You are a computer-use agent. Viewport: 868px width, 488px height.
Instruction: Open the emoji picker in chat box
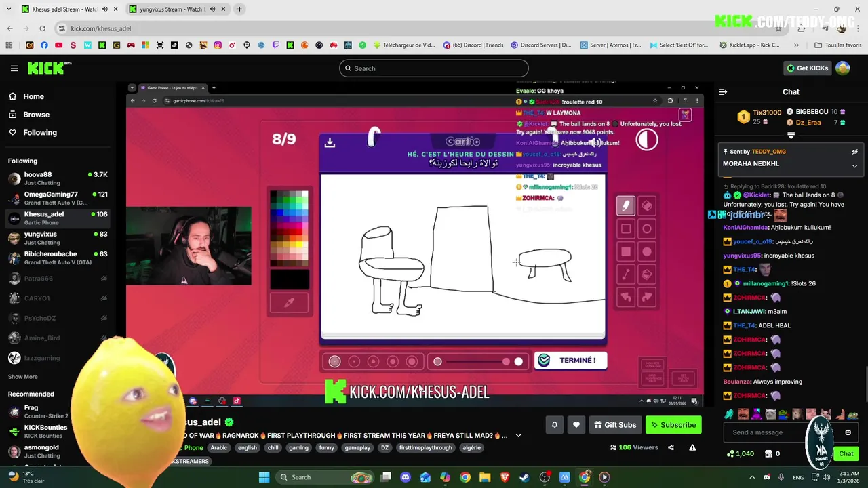[848, 432]
